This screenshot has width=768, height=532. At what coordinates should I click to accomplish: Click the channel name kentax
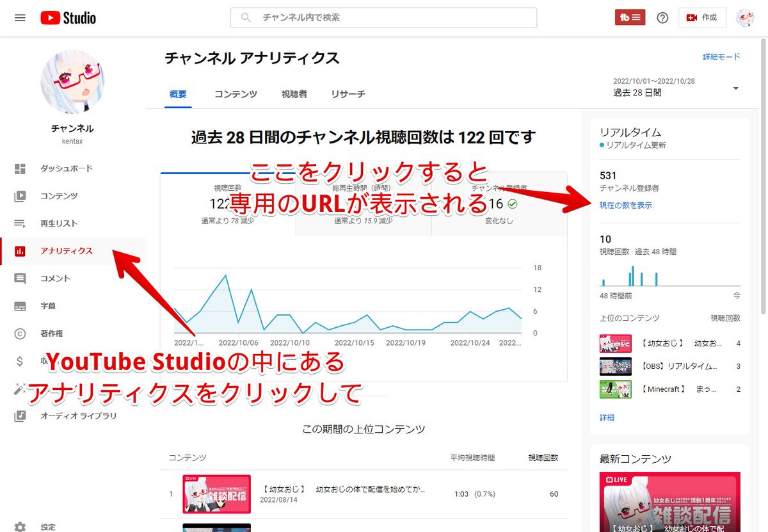72,140
